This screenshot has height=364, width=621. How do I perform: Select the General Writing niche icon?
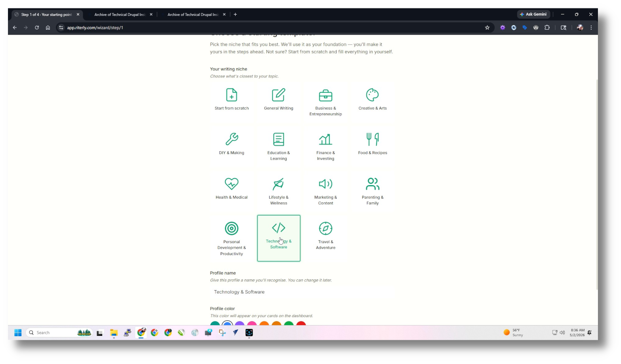pyautogui.click(x=279, y=95)
